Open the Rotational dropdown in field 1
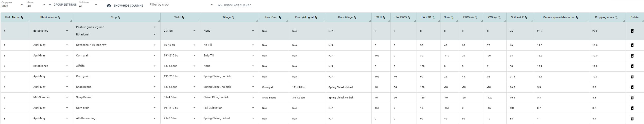Screen dimensions: 644x124 pos(116,34)
